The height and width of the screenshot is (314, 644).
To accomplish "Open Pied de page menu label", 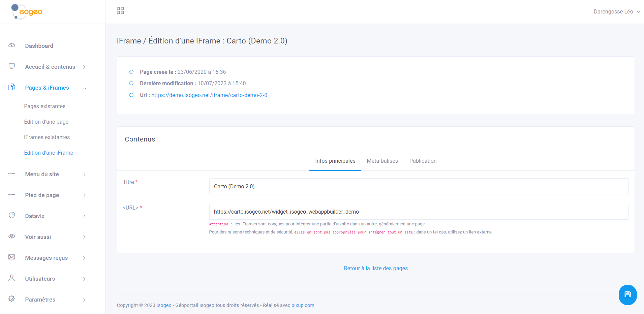I will (42, 195).
